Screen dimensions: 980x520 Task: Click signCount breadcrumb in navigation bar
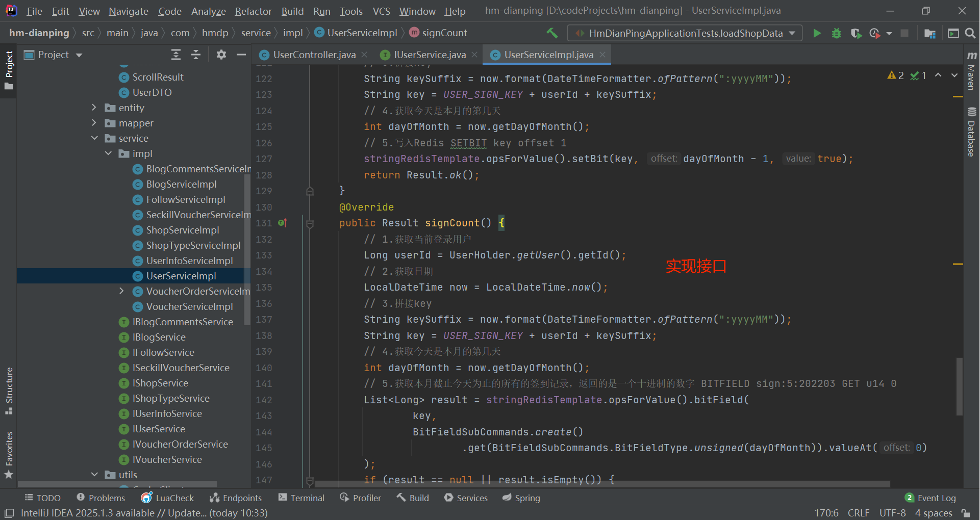click(x=439, y=33)
